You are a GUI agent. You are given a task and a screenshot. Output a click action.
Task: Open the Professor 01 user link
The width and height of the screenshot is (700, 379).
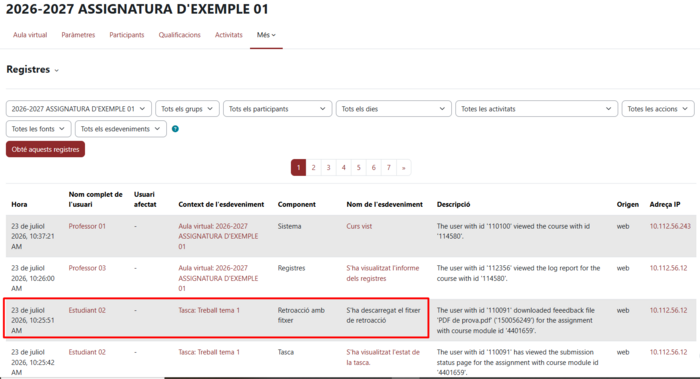coord(87,226)
